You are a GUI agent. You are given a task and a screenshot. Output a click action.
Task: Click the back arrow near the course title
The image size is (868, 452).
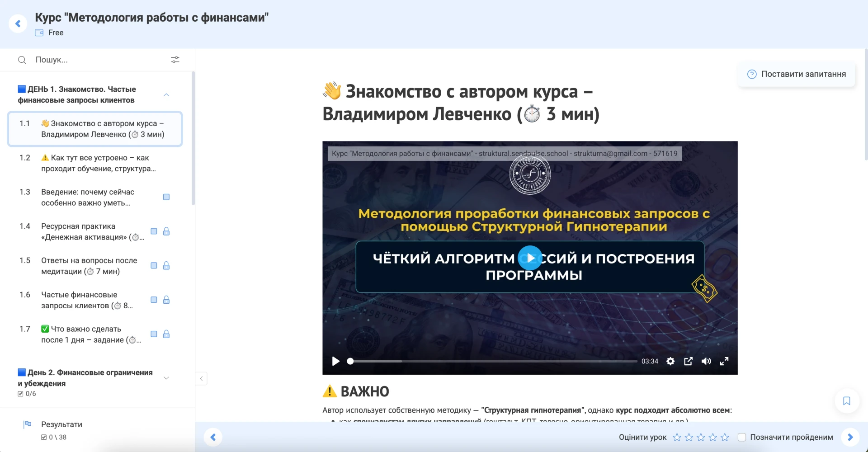[x=18, y=23]
